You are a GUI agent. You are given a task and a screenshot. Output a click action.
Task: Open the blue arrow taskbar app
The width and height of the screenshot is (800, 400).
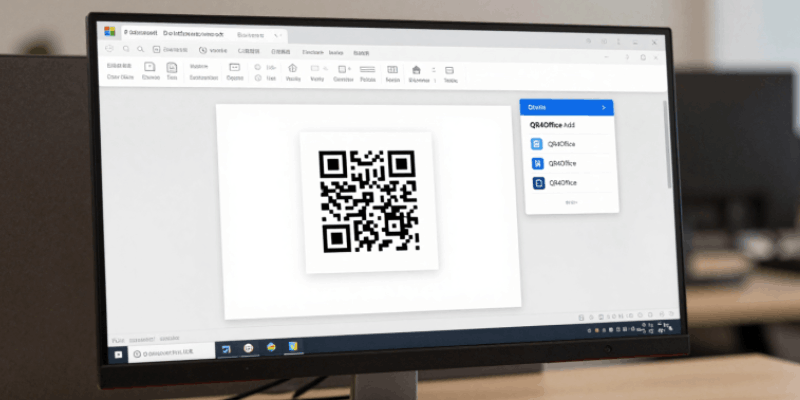[226, 349]
